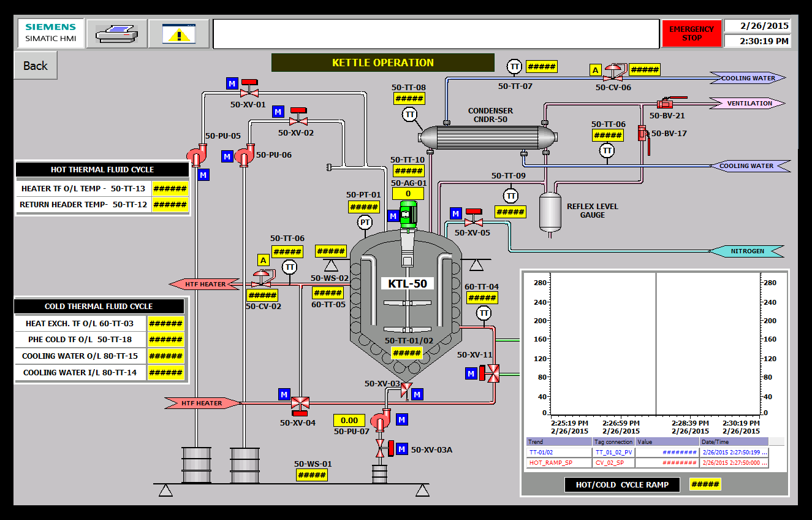Toggle the M mode box beside 50-XV-05
The image size is (812, 520).
point(456,213)
